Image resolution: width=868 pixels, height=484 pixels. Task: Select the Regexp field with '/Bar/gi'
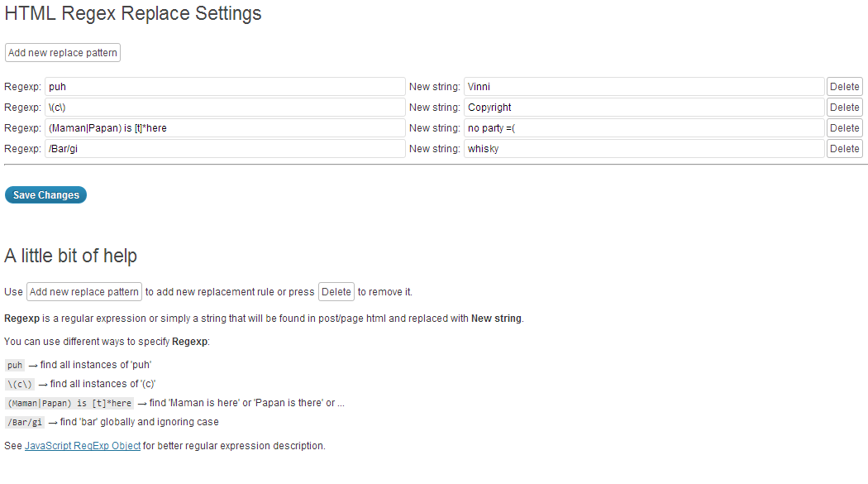225,148
